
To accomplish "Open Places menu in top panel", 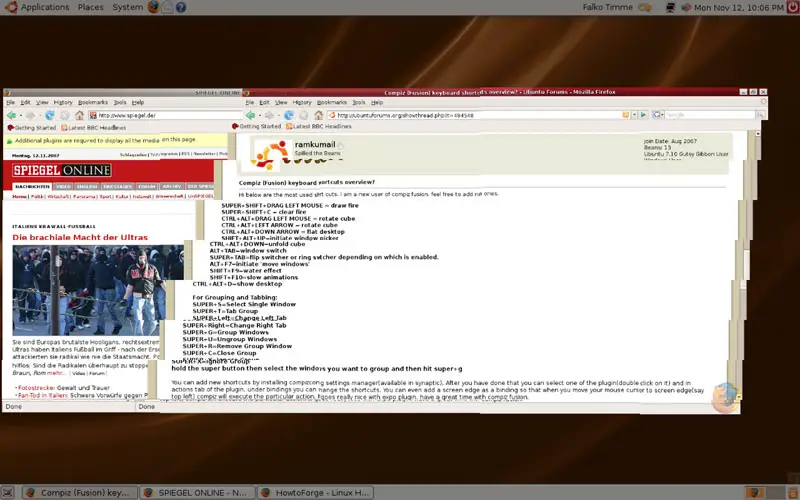I will pyautogui.click(x=90, y=7).
